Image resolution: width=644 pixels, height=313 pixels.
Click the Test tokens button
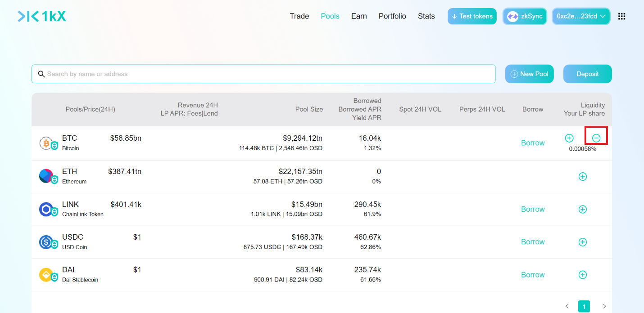click(x=472, y=16)
